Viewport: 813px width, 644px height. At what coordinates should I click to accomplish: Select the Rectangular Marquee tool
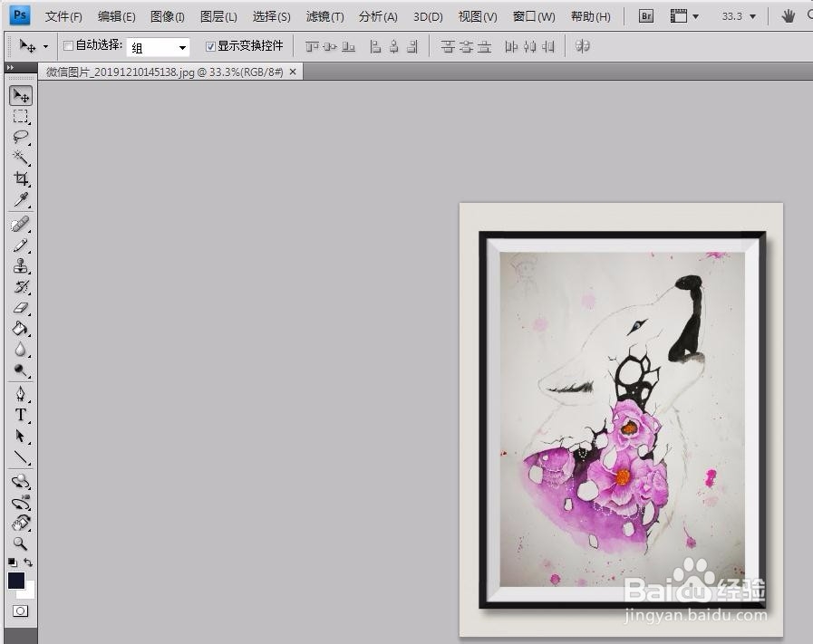coord(20,117)
